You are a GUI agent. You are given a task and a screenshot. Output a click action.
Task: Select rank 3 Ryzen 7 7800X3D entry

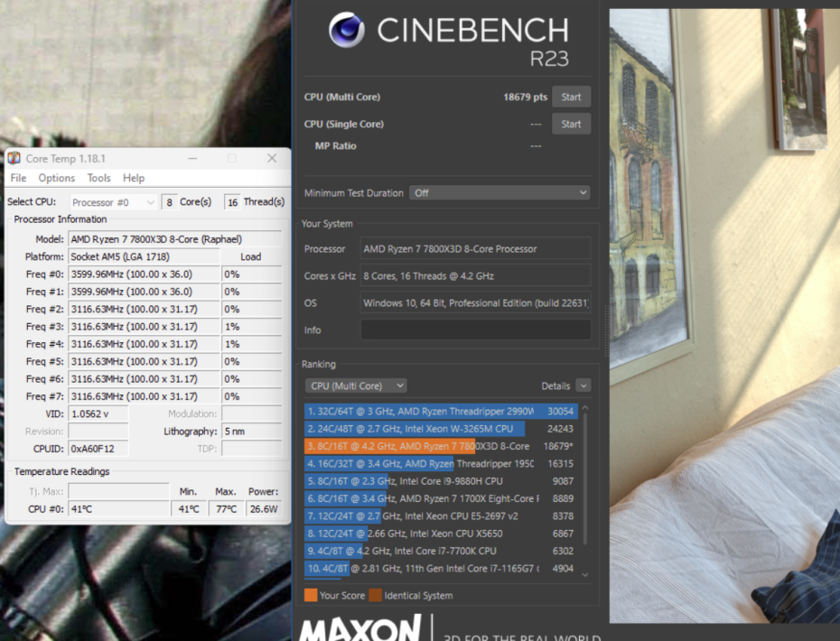[x=442, y=446]
